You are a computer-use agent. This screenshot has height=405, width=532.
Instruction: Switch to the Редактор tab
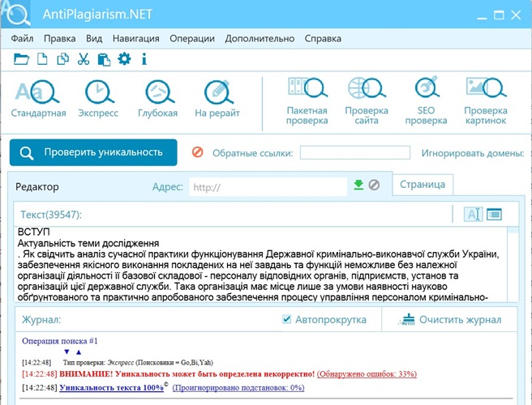tap(37, 187)
